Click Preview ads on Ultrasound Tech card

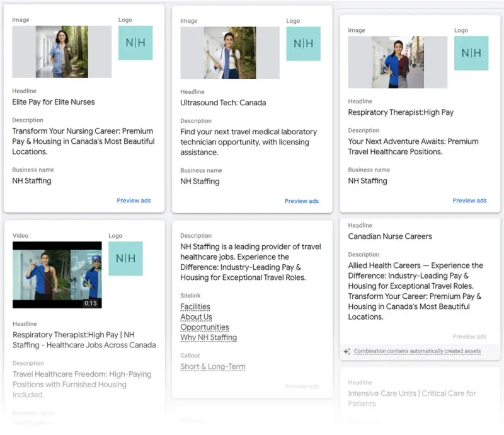pyautogui.click(x=302, y=201)
